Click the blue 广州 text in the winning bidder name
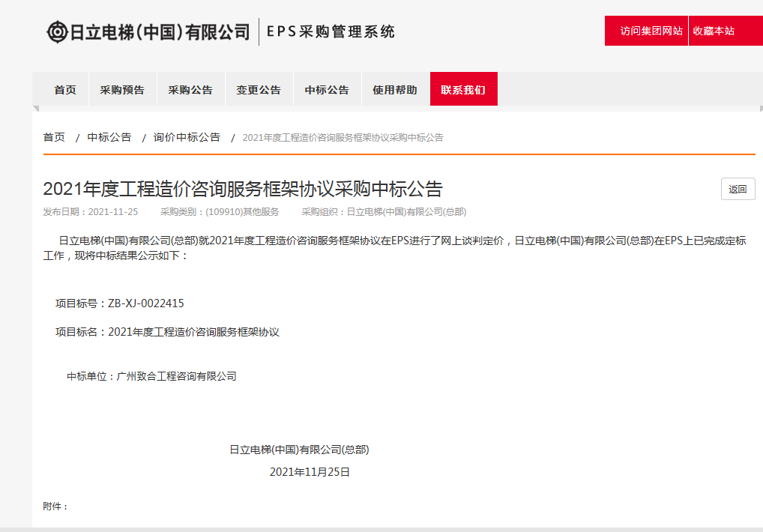 126,376
